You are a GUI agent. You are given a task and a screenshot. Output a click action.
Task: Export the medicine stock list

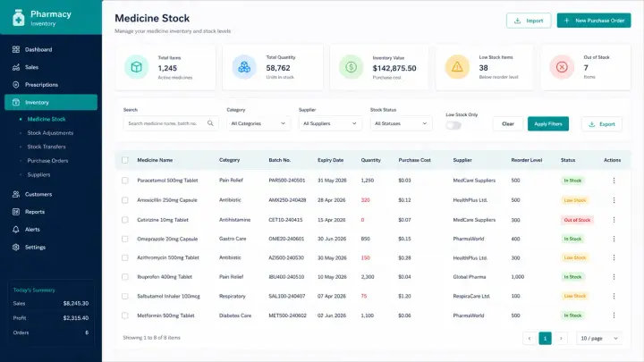coord(602,124)
